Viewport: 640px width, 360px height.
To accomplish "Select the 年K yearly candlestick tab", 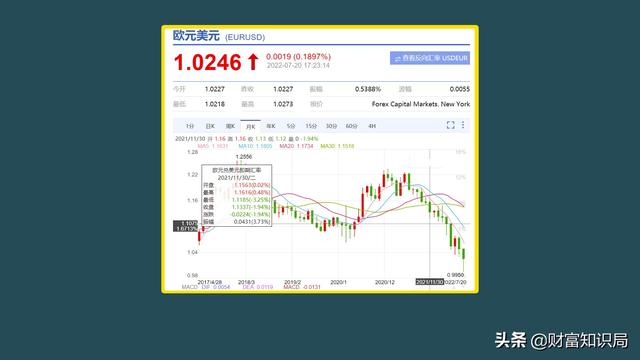I will pos(271,126).
